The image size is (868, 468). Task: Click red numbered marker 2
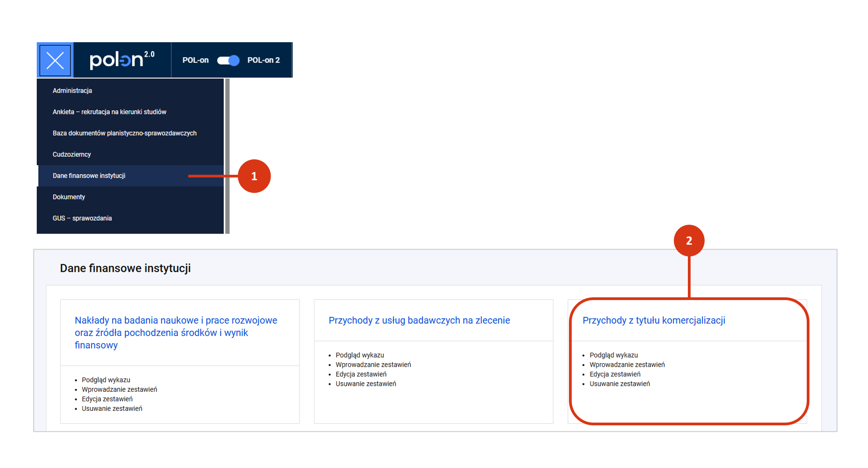pos(689,241)
